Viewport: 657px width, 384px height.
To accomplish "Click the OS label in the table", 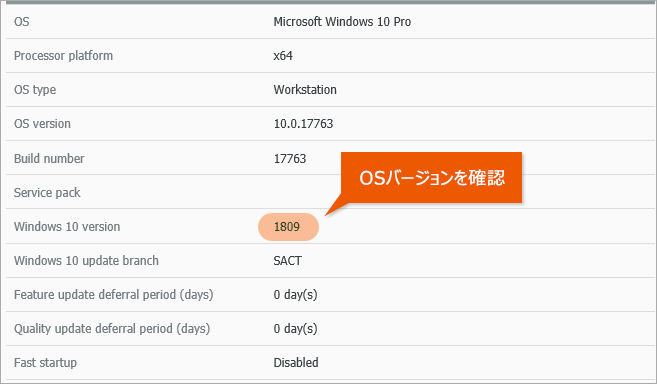I will pyautogui.click(x=22, y=22).
